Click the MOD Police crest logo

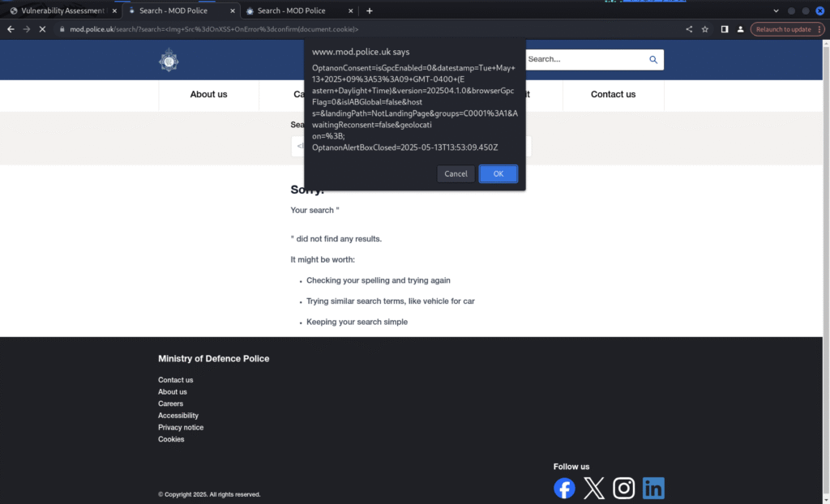coord(169,60)
